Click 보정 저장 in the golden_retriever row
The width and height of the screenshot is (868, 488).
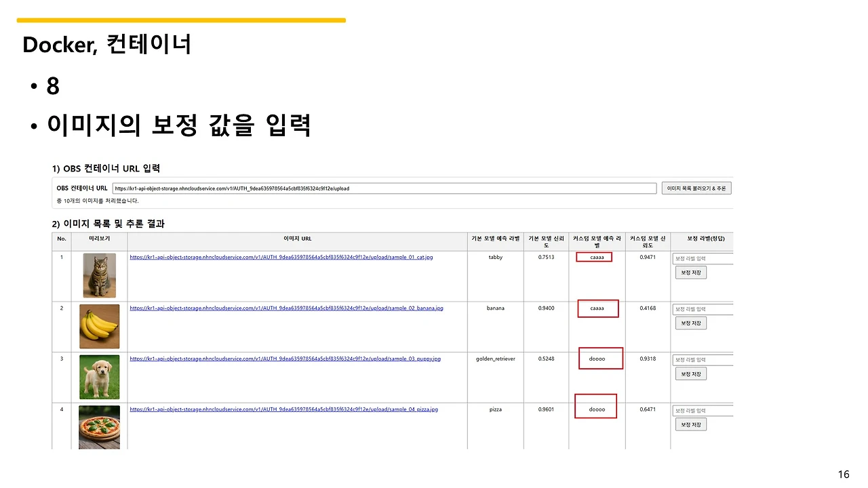point(691,374)
